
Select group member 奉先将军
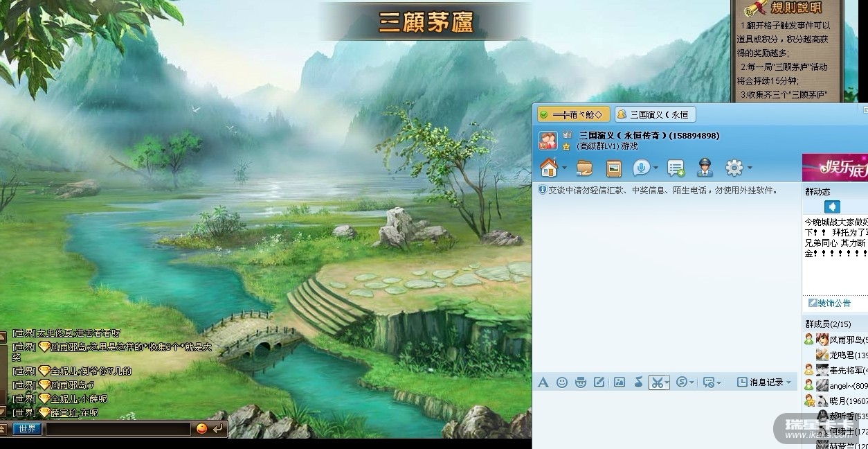point(835,370)
